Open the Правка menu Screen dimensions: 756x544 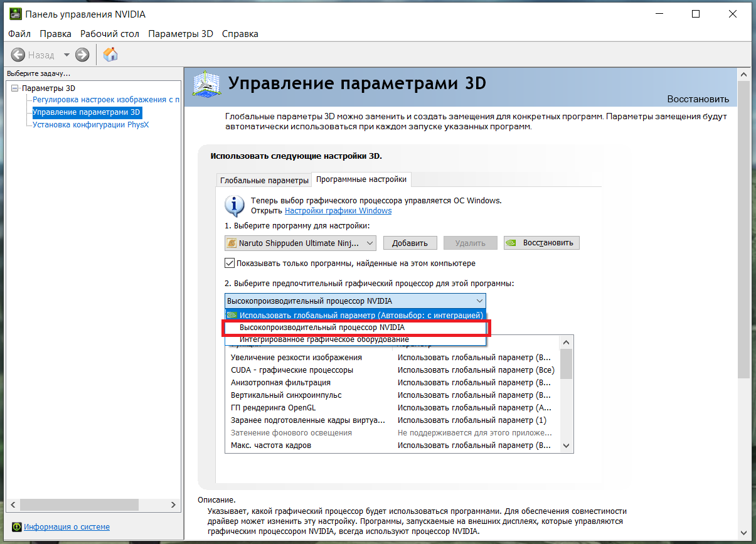[56, 34]
